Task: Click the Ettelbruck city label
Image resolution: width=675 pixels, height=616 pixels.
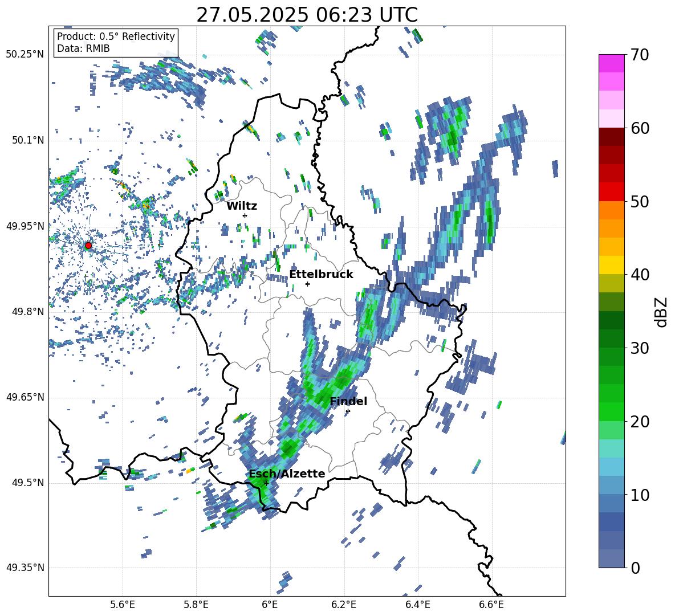Action: 321,275
